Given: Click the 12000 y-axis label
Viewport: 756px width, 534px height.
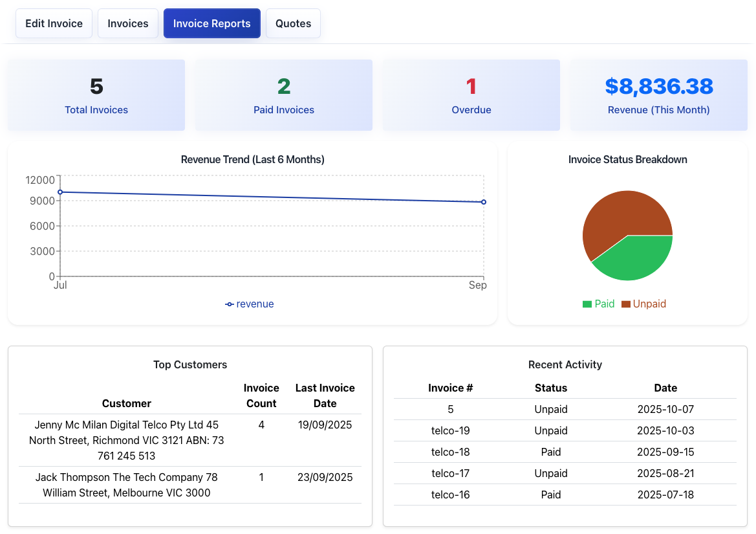Looking at the screenshot, I should 40,180.
